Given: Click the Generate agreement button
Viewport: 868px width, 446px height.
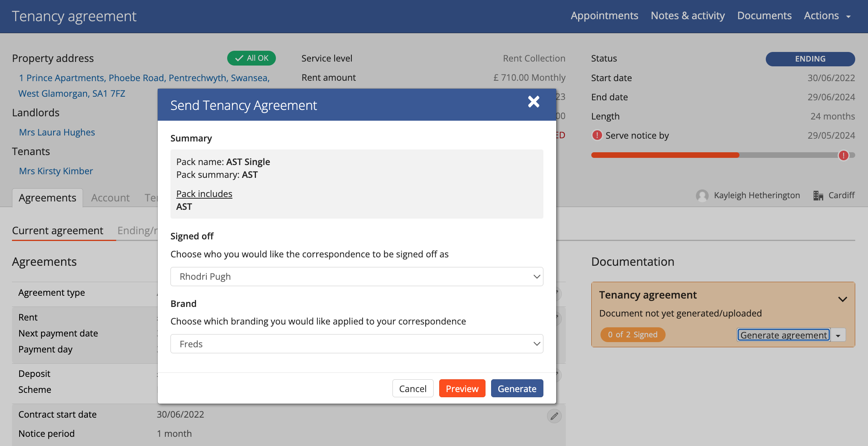Looking at the screenshot, I should click(783, 335).
